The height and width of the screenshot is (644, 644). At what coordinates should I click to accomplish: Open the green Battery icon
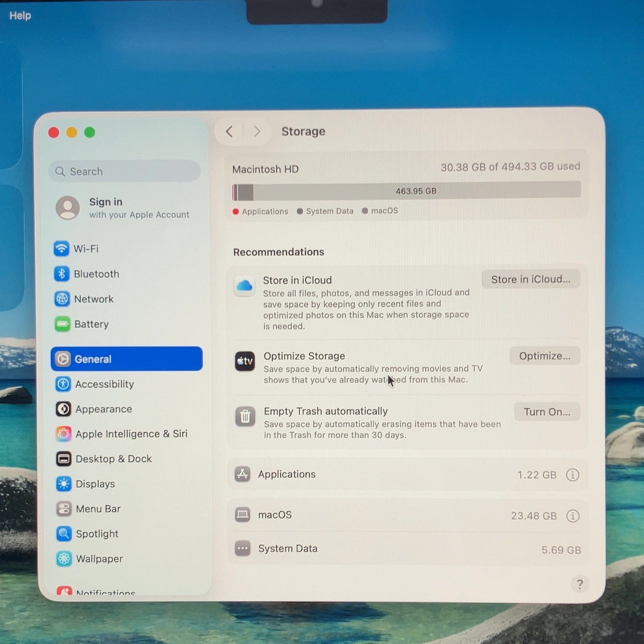[x=62, y=324]
